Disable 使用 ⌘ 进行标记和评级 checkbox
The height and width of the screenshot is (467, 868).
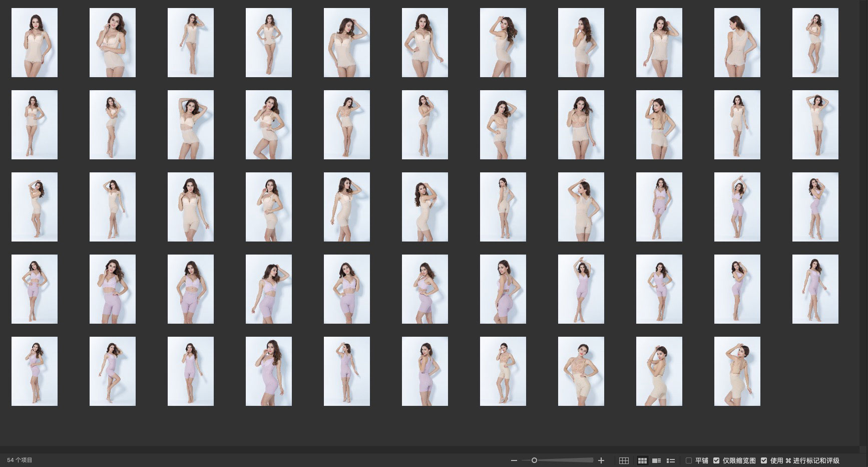coord(764,460)
